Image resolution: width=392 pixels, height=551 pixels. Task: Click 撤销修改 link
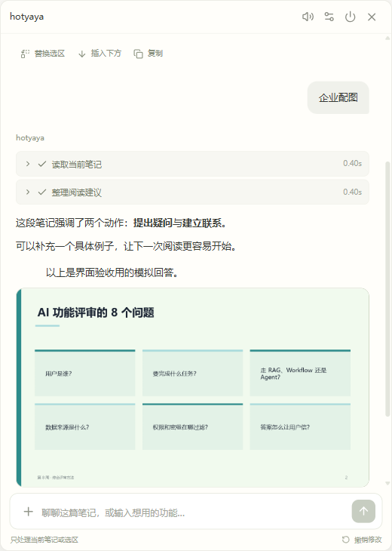368,540
